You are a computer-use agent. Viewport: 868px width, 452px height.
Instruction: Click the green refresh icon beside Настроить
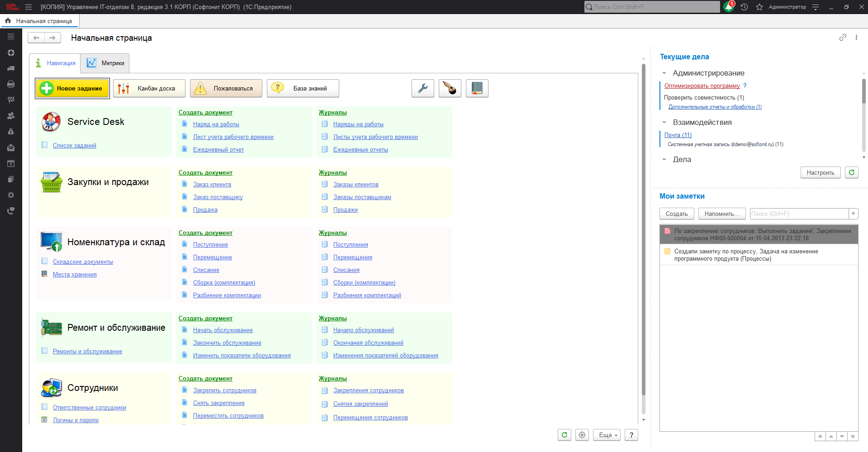pos(851,172)
